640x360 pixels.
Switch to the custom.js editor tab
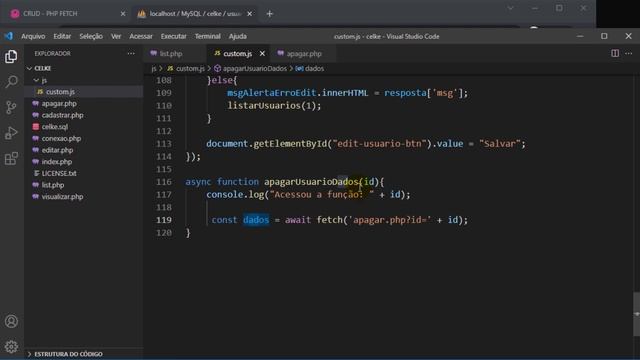coord(238,53)
